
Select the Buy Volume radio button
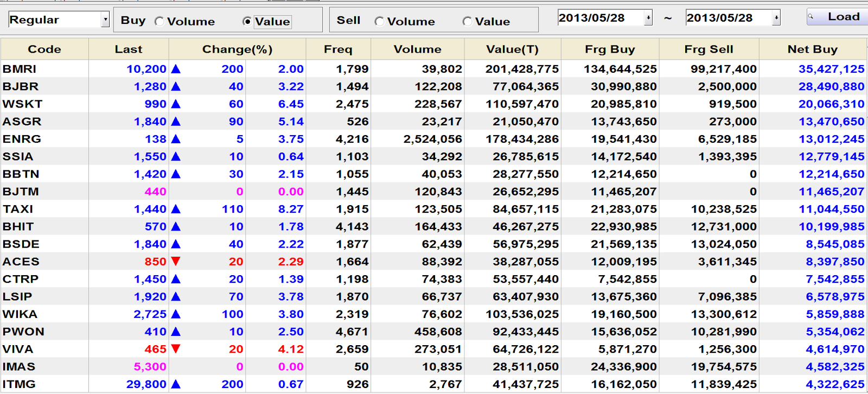point(159,22)
